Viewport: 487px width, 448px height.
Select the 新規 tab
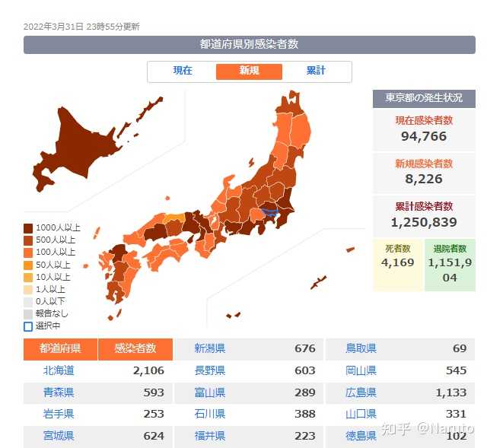coord(249,71)
